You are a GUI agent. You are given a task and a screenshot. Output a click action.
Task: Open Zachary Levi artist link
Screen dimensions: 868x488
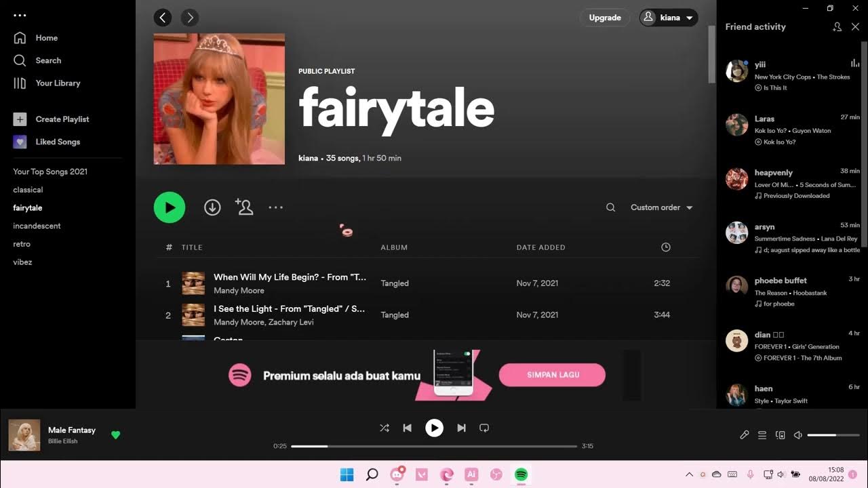(291, 323)
